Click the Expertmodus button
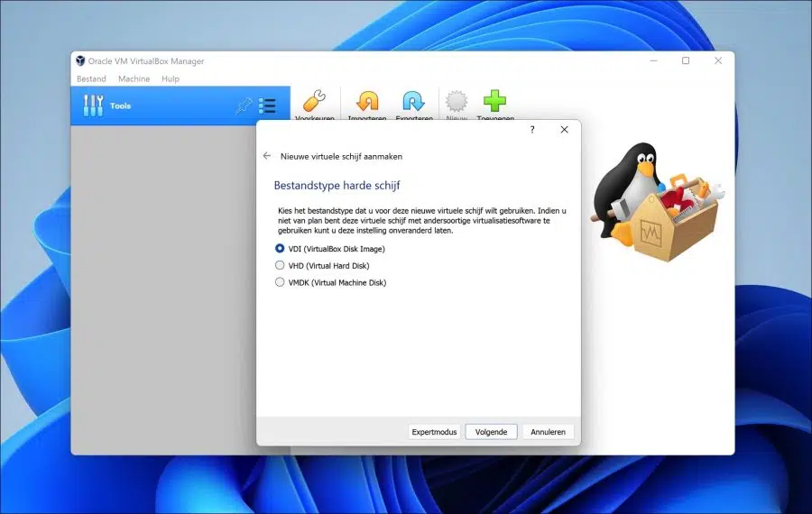This screenshot has width=812, height=514. pos(434,432)
